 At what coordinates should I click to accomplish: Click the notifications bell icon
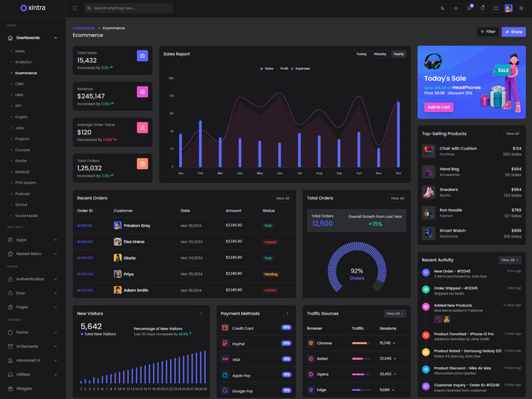click(482, 9)
